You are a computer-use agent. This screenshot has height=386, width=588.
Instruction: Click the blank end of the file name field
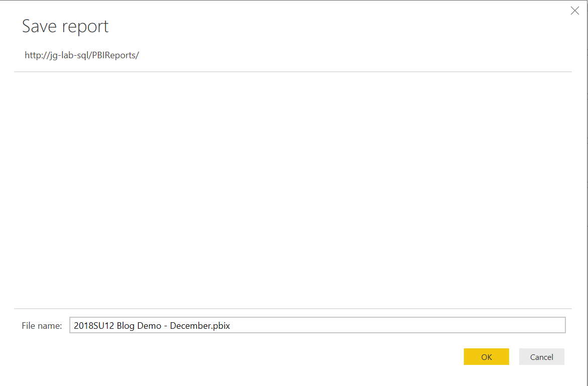coord(398,325)
